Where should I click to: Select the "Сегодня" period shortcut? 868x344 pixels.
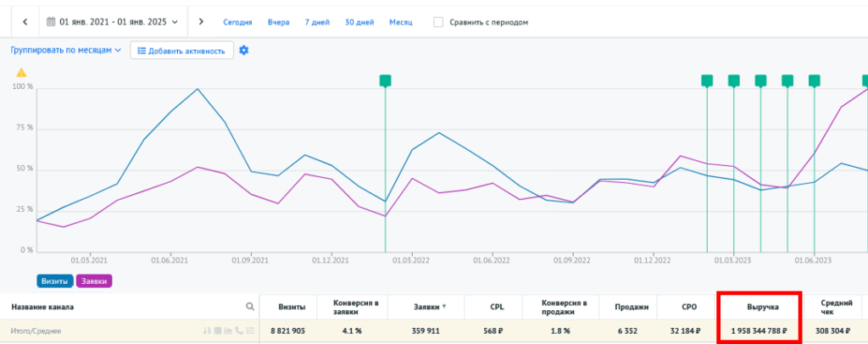point(237,22)
